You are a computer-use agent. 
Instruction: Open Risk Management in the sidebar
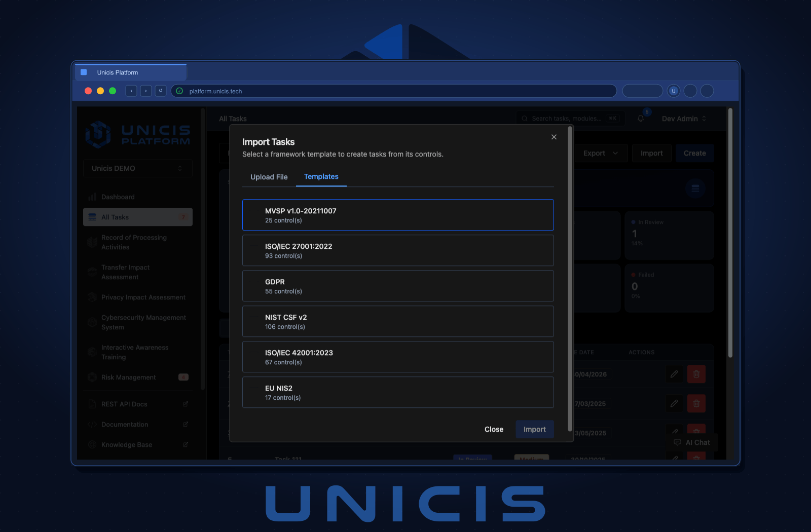coord(138,377)
